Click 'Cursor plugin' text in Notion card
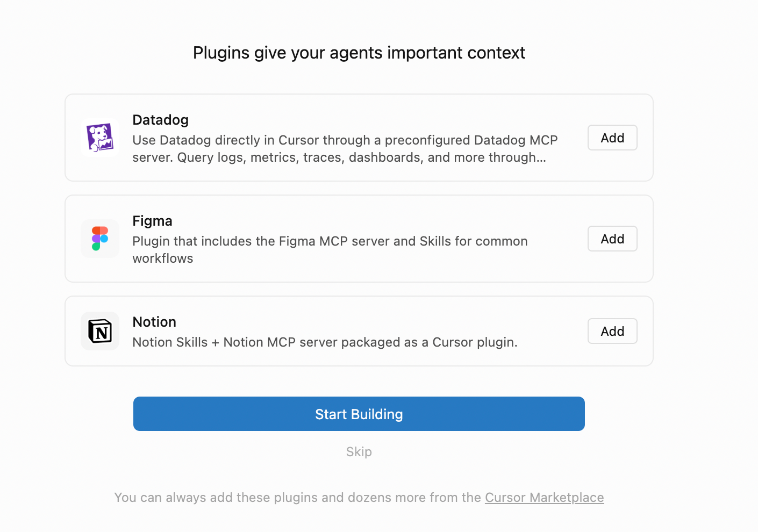Screen dimensions: 758x532 (475, 342)
